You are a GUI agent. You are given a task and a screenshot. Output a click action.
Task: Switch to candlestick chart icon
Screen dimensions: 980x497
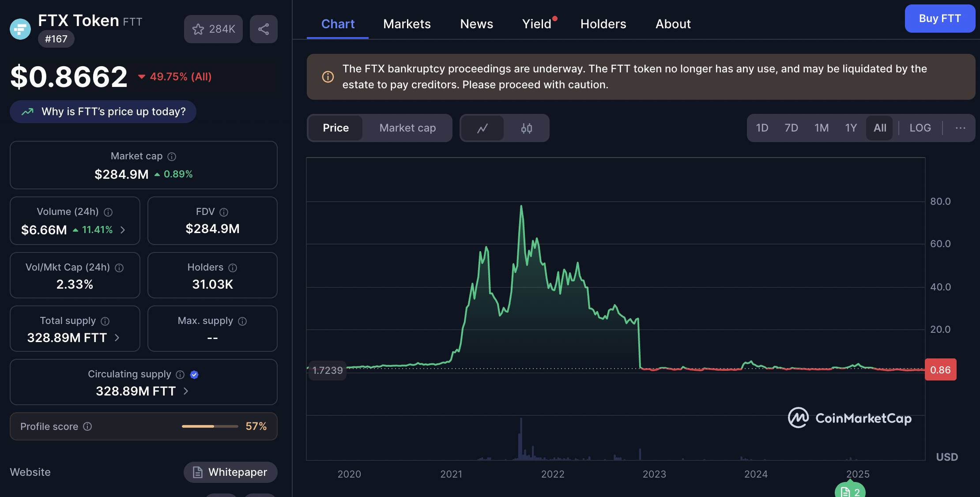[526, 128]
